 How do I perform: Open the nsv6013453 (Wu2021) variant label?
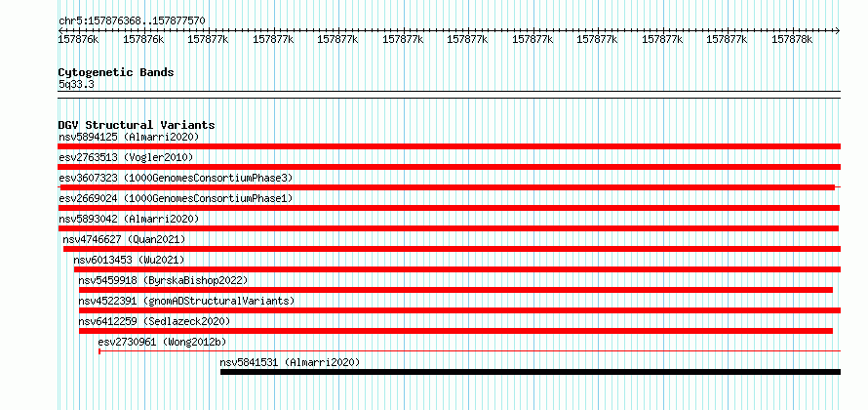(x=129, y=260)
